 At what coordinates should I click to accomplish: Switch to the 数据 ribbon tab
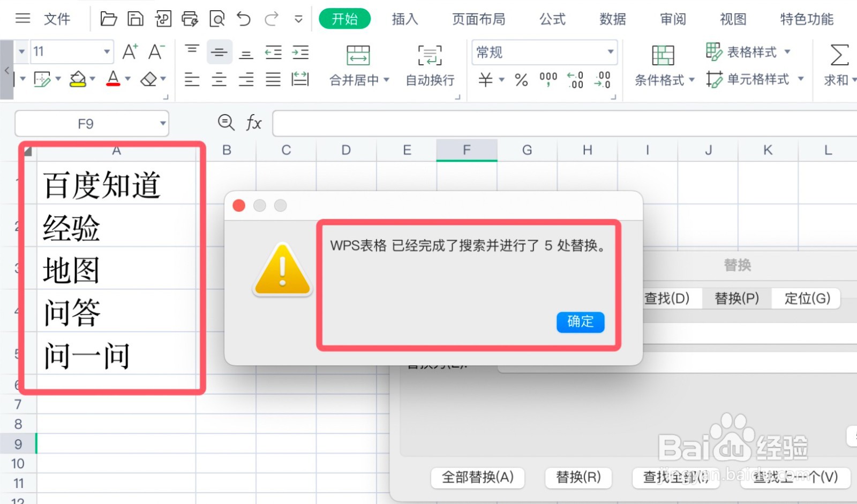point(613,19)
